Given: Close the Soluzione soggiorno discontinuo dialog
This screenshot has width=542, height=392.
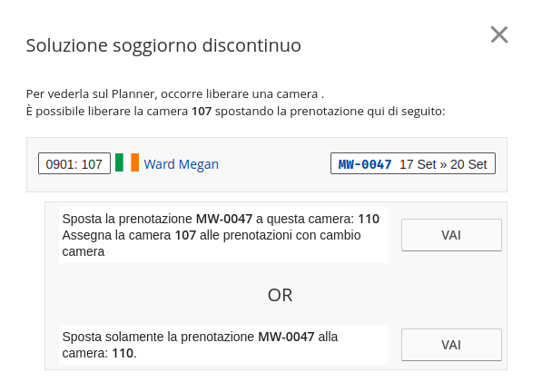Looking at the screenshot, I should pyautogui.click(x=499, y=34).
